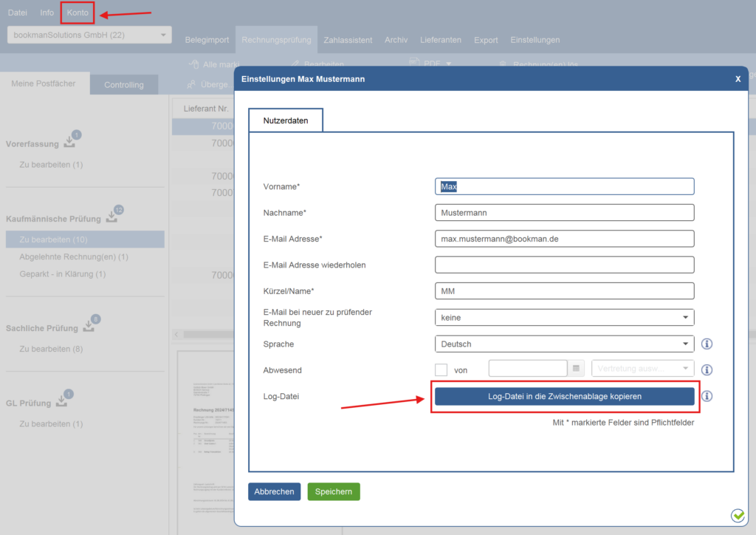Viewport: 756px width, 535px height.
Task: Select bookmanSolutions GmbH company dropdown
Action: (89, 35)
